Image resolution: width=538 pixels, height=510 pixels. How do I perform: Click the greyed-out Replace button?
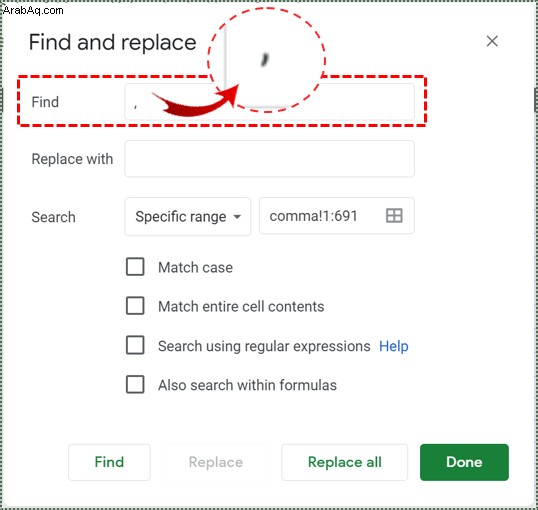[x=216, y=462]
